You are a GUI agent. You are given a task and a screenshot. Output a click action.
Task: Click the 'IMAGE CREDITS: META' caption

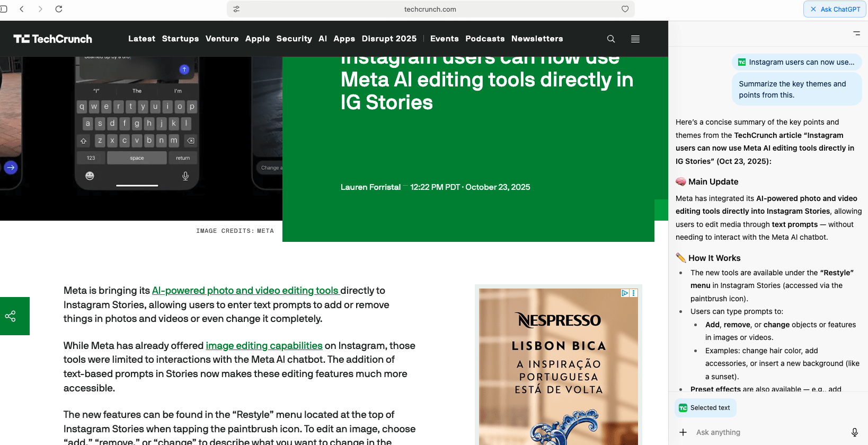[x=235, y=231]
